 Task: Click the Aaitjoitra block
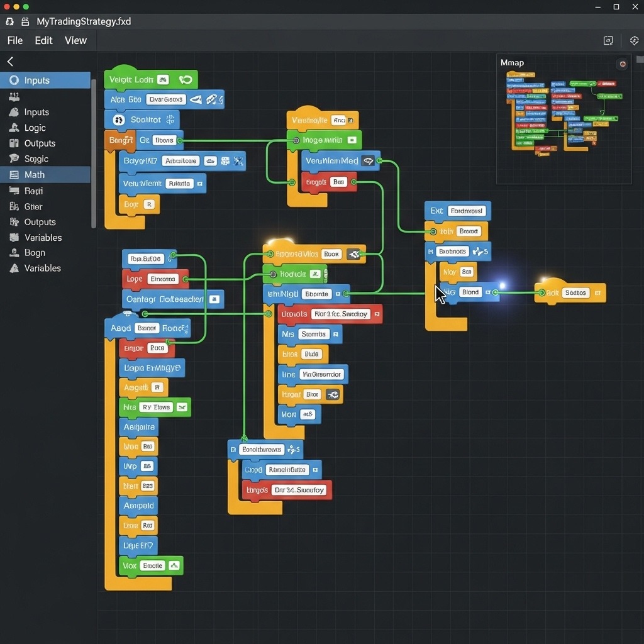(x=139, y=427)
